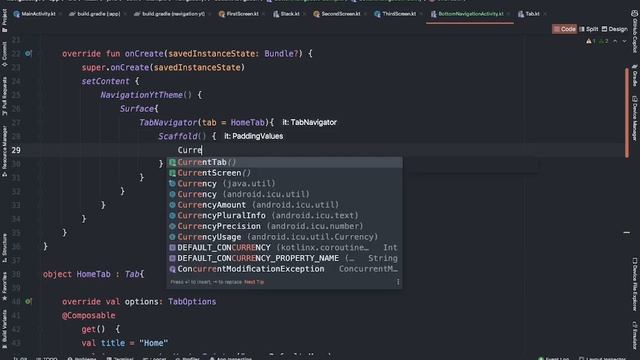This screenshot has height=360, width=640.
Task: Click 'TabNavigator' call on line 27
Action: coord(168,122)
